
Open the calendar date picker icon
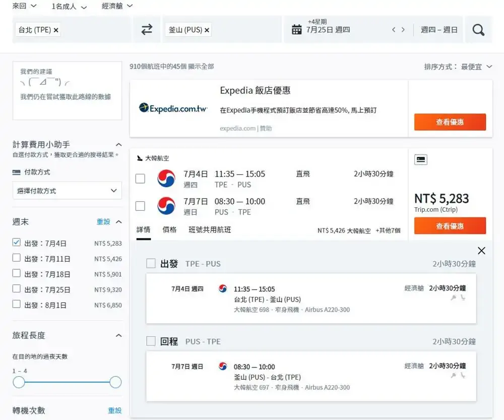coord(296,30)
